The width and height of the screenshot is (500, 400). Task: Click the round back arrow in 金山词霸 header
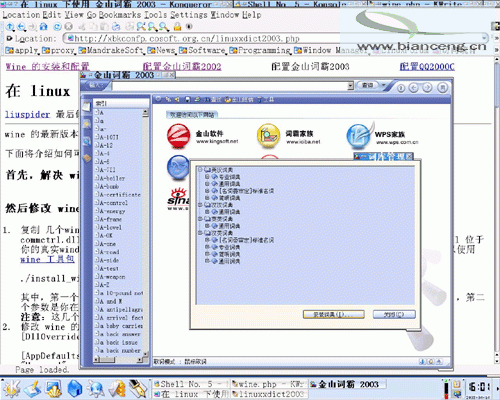414,88
